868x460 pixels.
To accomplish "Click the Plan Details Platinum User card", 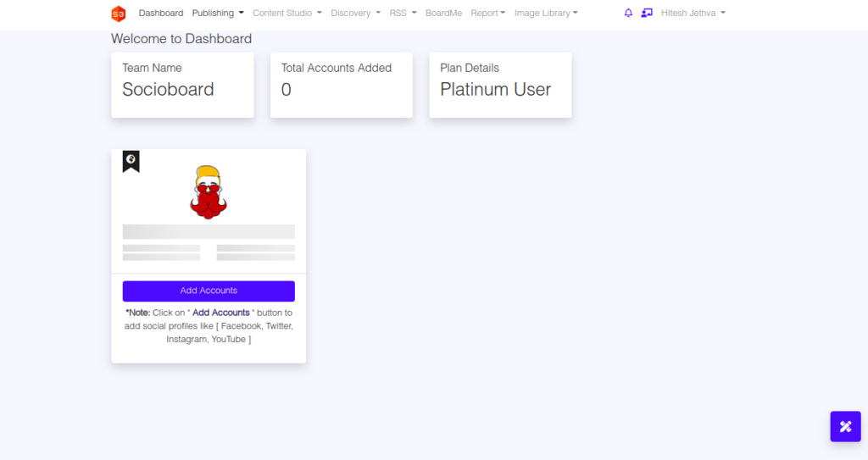I will tap(500, 85).
